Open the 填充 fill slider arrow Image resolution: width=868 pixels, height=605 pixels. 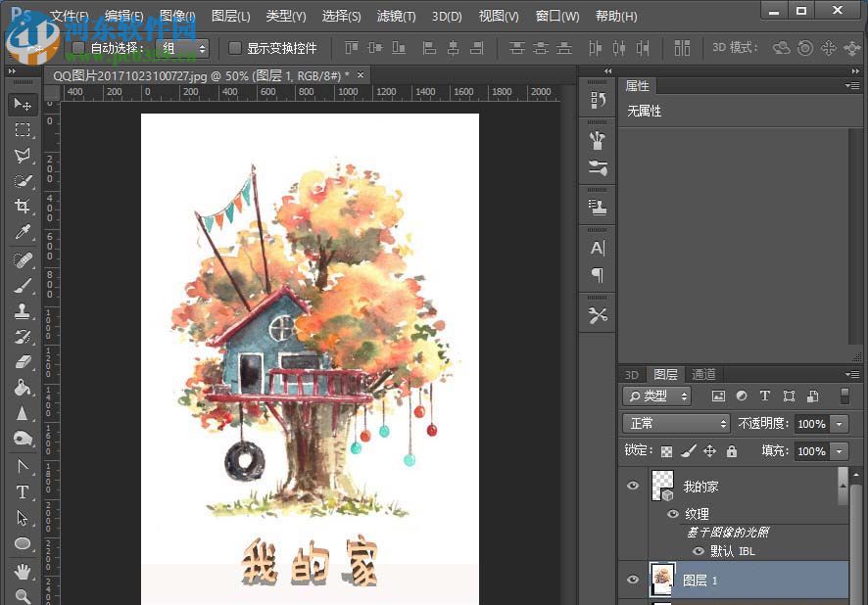[839, 451]
